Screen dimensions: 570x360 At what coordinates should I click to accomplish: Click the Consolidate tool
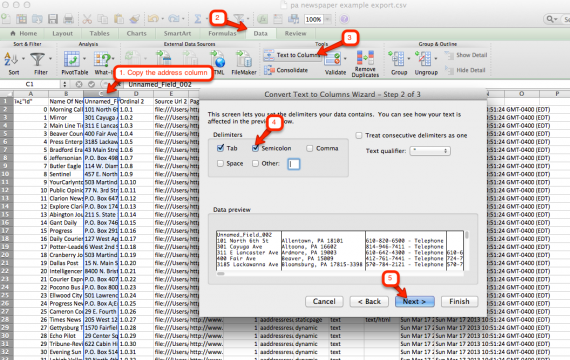click(x=286, y=70)
